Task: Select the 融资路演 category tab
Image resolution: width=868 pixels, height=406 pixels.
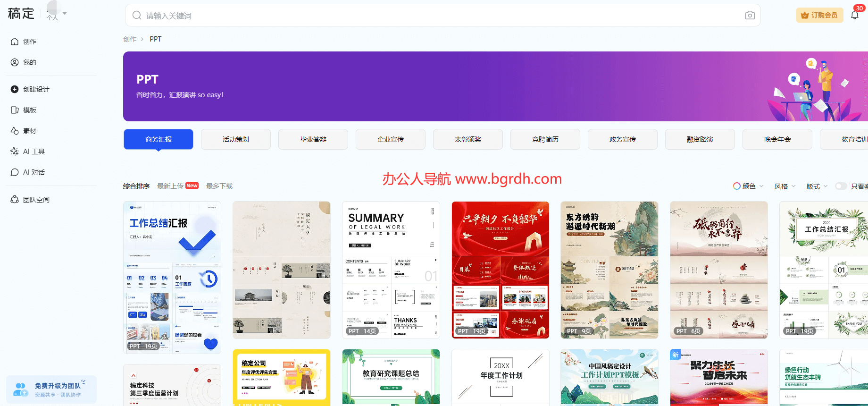Action: coord(700,139)
